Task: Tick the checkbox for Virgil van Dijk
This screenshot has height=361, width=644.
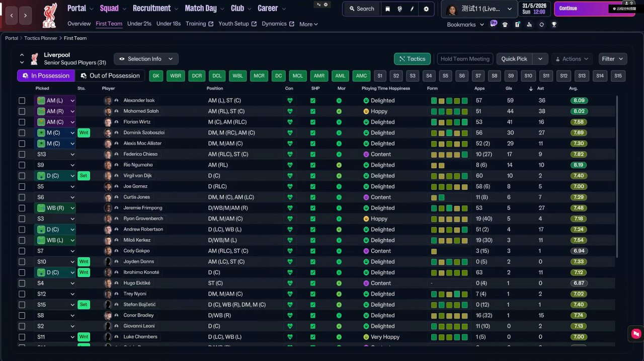Action: 22,176
